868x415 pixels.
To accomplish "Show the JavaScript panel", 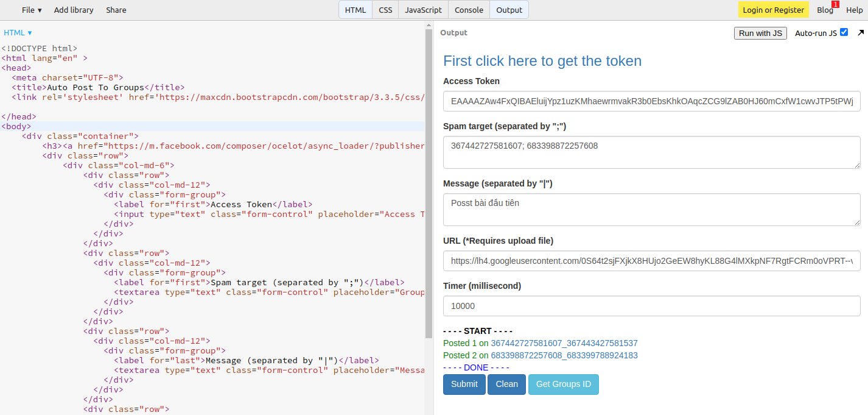I will pyautogui.click(x=423, y=10).
